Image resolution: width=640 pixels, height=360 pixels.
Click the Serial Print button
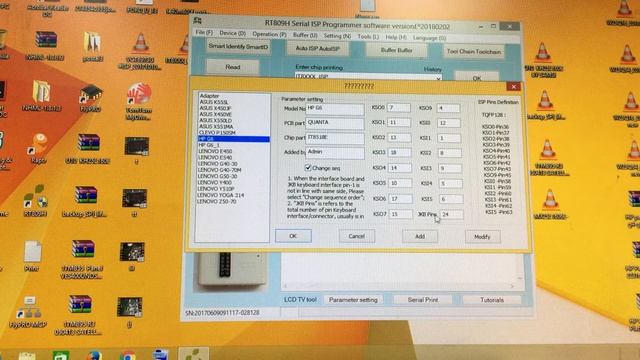[x=423, y=300]
